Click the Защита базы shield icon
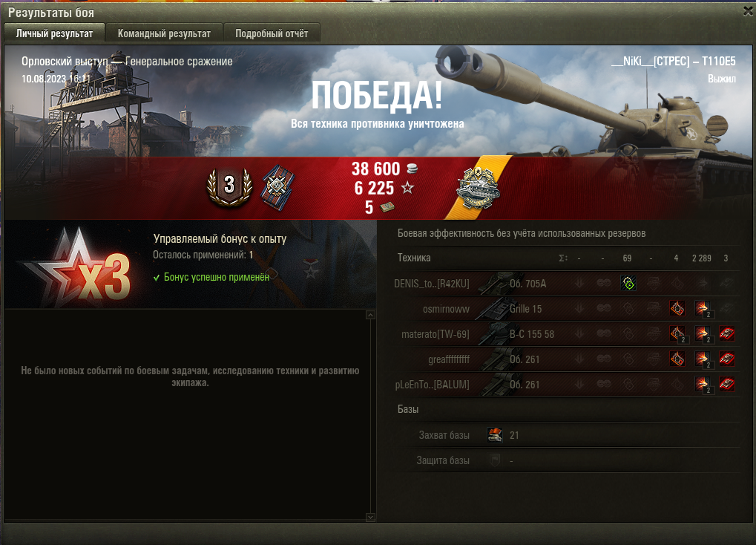This screenshot has height=545, width=756. pos(495,460)
